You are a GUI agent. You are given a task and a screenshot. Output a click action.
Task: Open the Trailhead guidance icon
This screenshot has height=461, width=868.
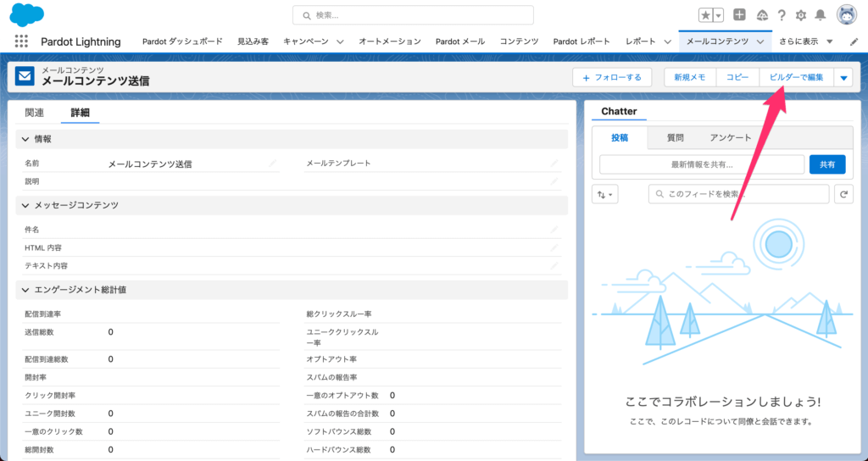tap(762, 15)
